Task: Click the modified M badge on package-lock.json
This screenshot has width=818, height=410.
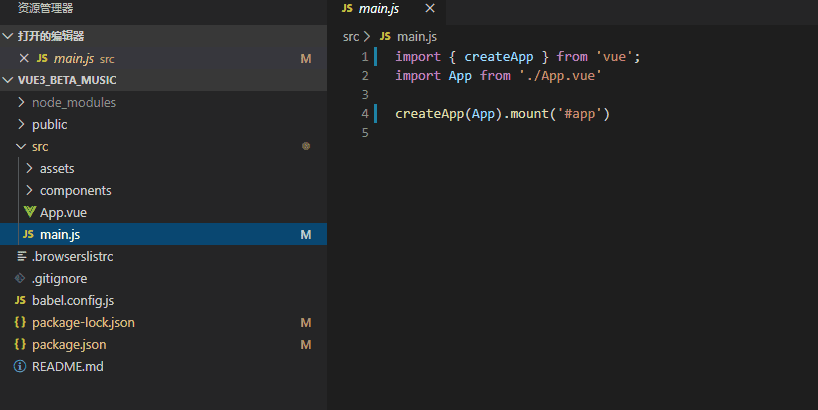Action: (x=306, y=322)
